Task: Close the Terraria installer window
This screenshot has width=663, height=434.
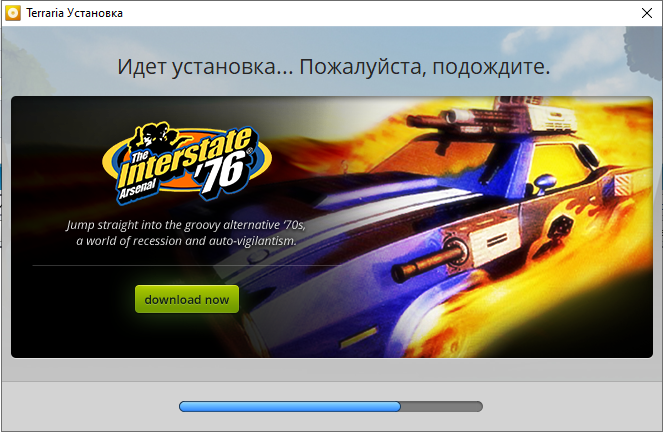Action: click(x=639, y=13)
